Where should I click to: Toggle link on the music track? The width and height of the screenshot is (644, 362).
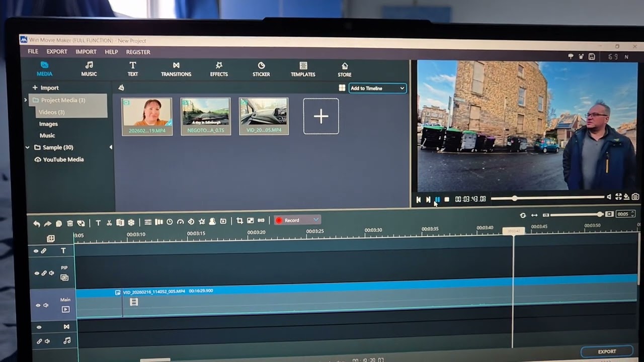39,341
